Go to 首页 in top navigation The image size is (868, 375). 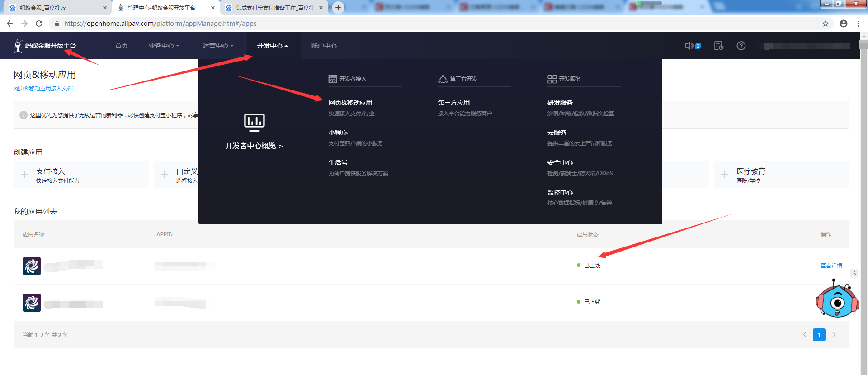click(x=122, y=46)
